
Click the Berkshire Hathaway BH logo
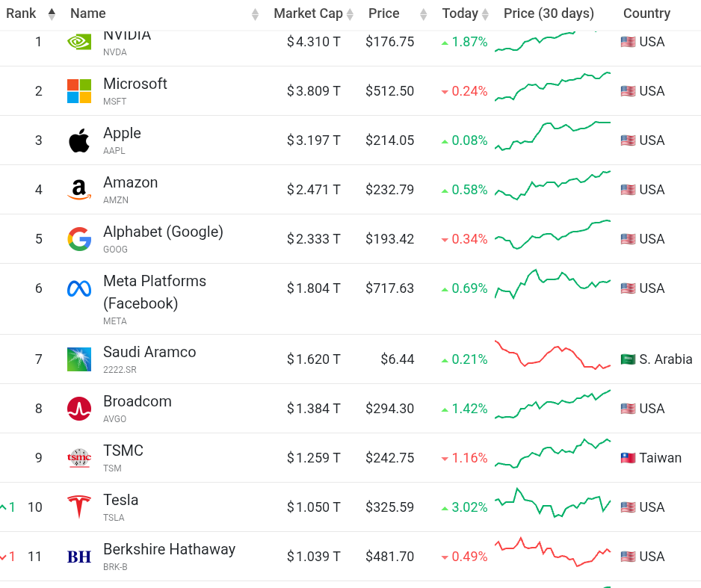coord(79,557)
